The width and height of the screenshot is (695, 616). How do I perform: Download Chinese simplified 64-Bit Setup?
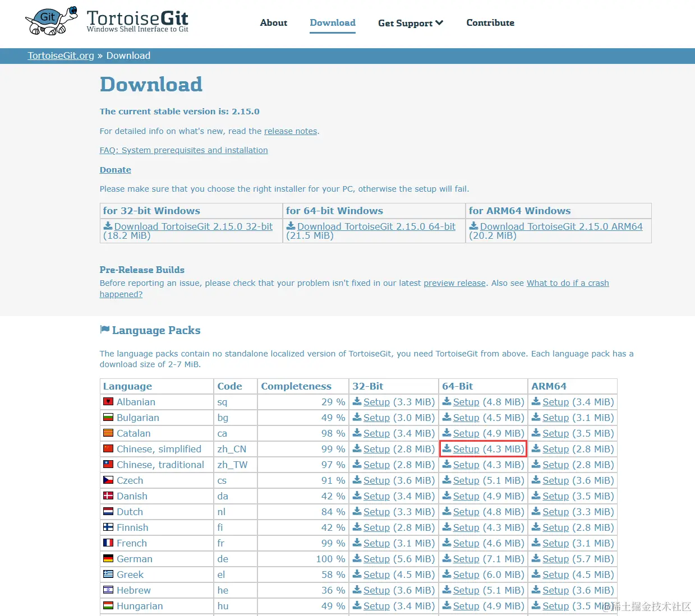466,449
